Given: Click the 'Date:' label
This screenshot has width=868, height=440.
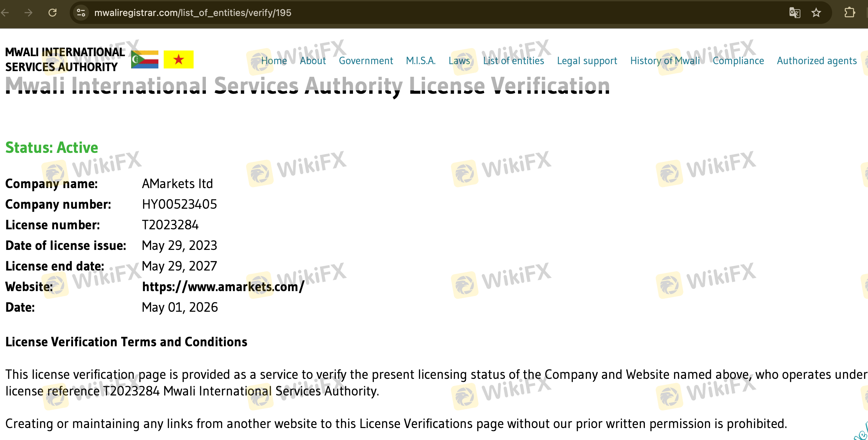Looking at the screenshot, I should [20, 307].
